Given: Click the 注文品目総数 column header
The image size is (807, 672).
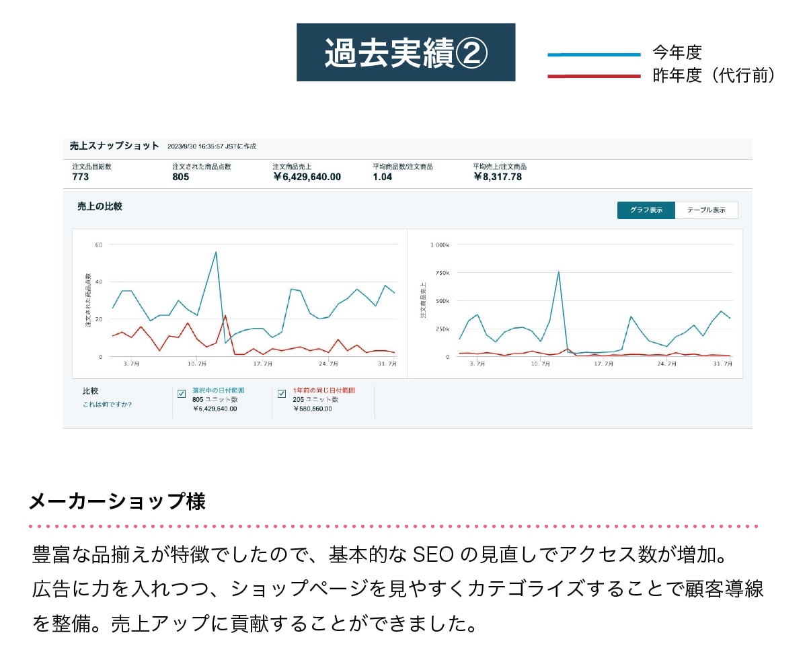Looking at the screenshot, I should [91, 167].
